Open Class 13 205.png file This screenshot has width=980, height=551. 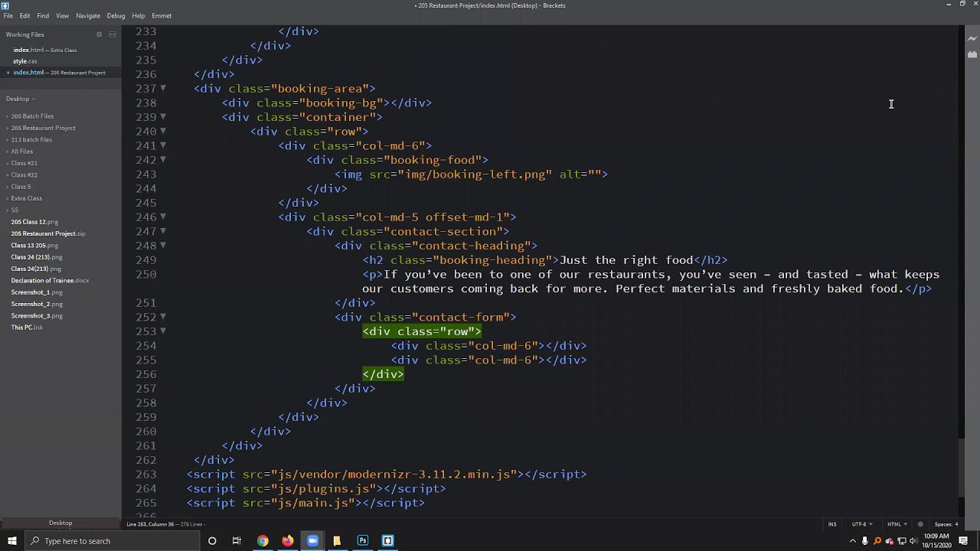coord(34,245)
